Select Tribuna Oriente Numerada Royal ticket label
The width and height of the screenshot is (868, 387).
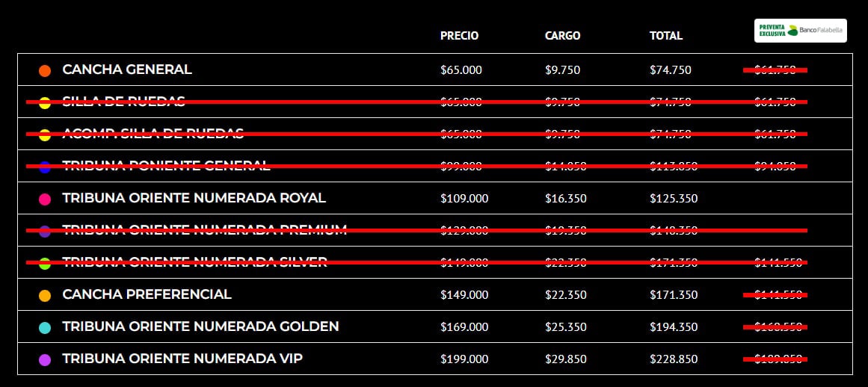(x=194, y=198)
